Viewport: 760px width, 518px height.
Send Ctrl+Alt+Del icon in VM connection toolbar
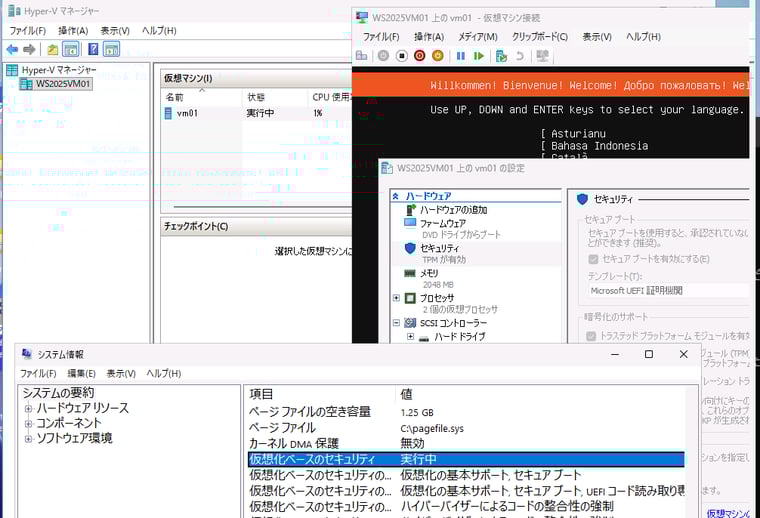pyautogui.click(x=362, y=56)
